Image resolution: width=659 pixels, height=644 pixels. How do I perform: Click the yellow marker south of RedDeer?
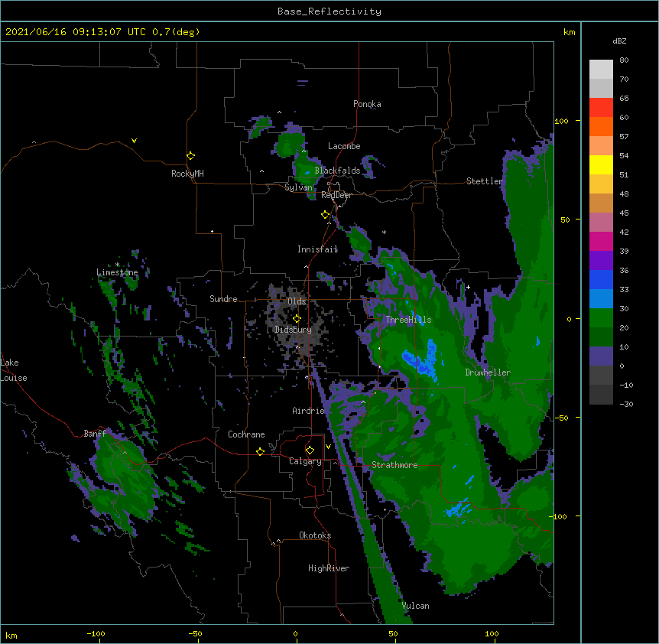tap(325, 215)
